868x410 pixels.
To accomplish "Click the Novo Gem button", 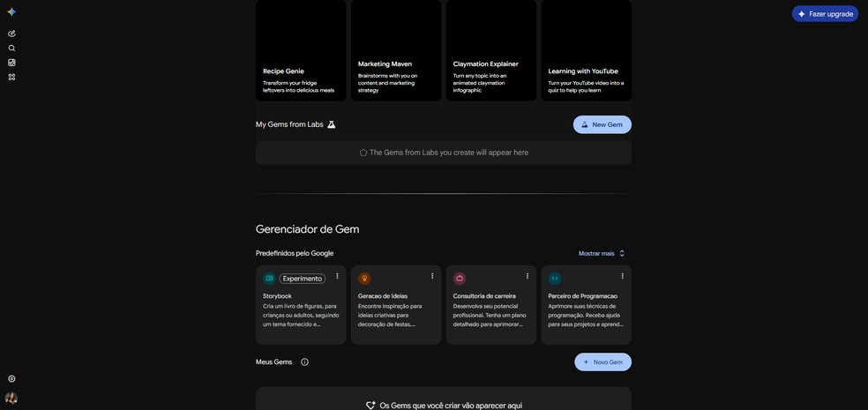I will [602, 362].
